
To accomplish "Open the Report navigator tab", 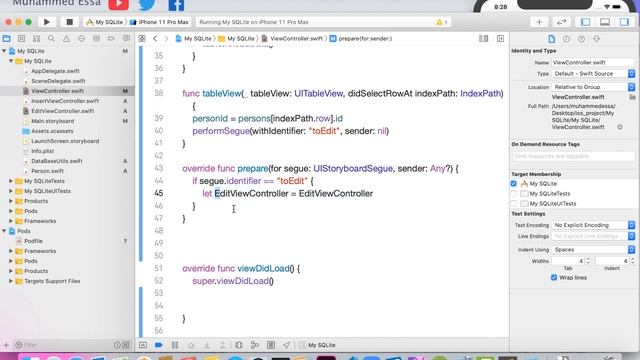I will (x=126, y=38).
